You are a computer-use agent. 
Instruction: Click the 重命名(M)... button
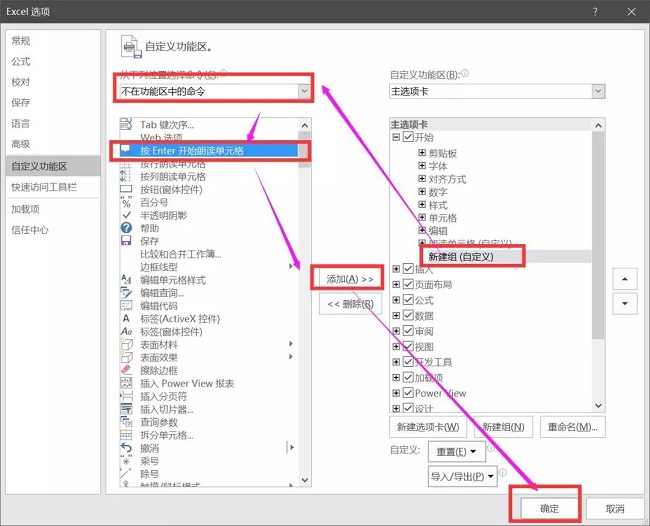tap(572, 427)
